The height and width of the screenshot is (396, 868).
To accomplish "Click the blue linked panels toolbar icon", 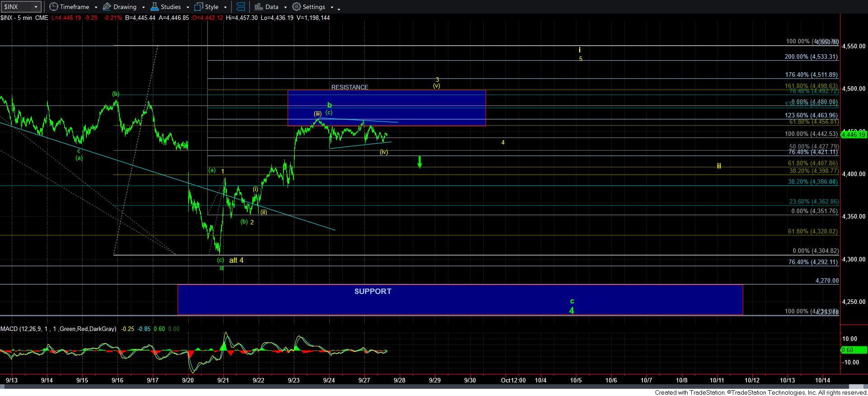I will 241,7.
